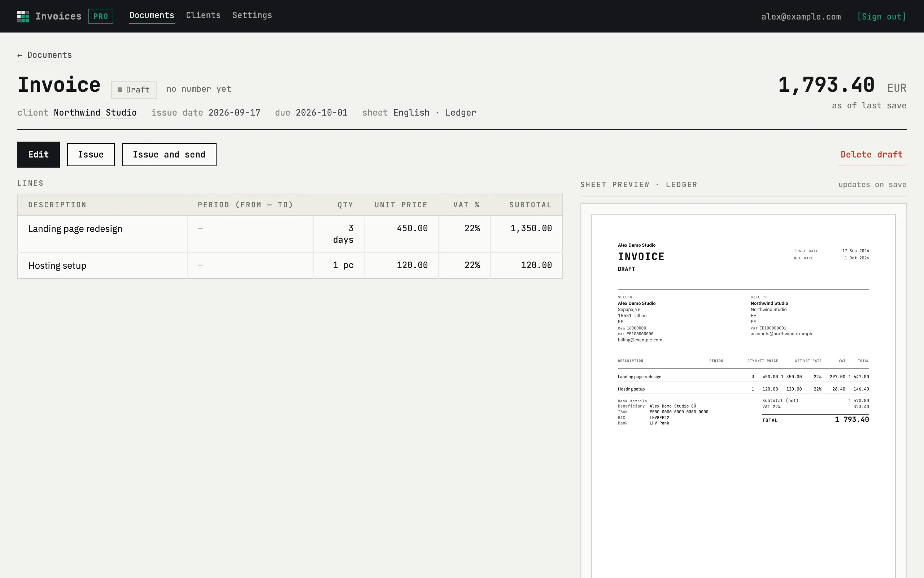Click the LINES section label

[x=31, y=183]
